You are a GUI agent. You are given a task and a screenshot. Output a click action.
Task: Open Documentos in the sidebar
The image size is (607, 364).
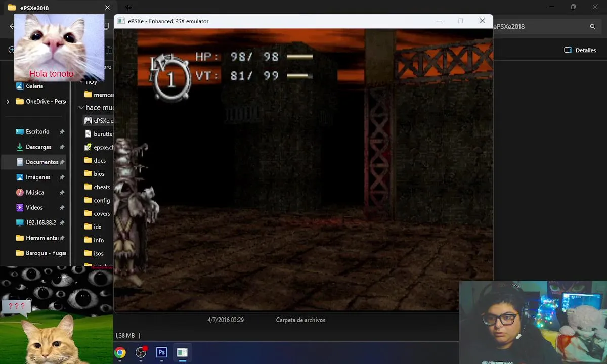click(37, 162)
